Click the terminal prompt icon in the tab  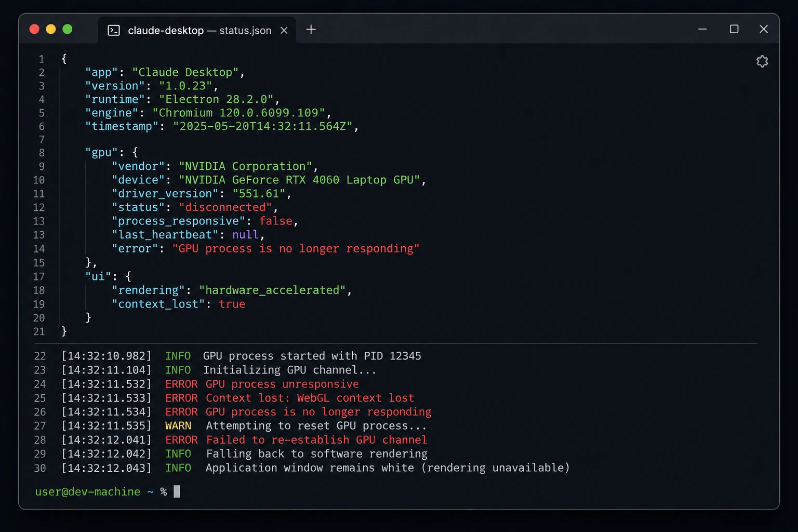(114, 31)
